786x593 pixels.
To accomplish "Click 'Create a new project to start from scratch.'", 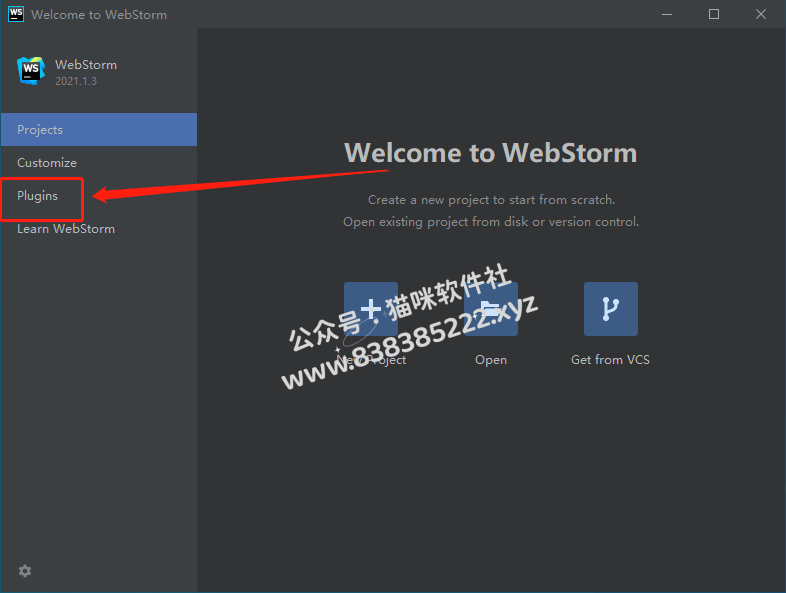I will tap(491, 200).
